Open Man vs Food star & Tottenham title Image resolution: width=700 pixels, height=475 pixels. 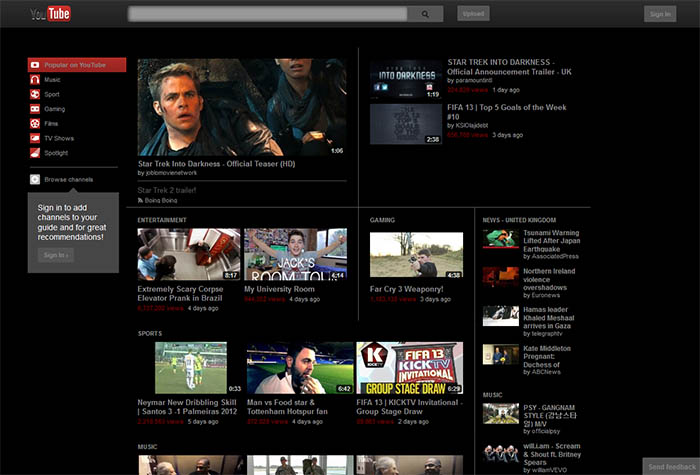tap(287, 407)
